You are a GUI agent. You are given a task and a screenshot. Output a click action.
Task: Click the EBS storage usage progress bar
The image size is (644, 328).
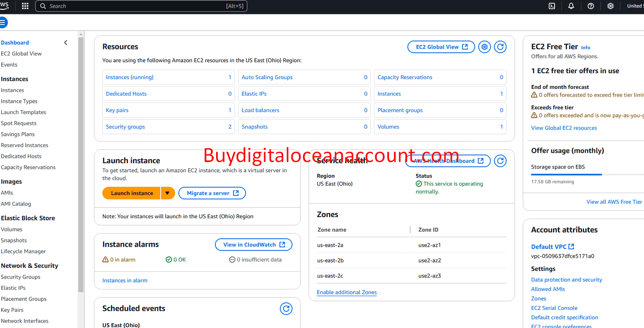[588, 174]
